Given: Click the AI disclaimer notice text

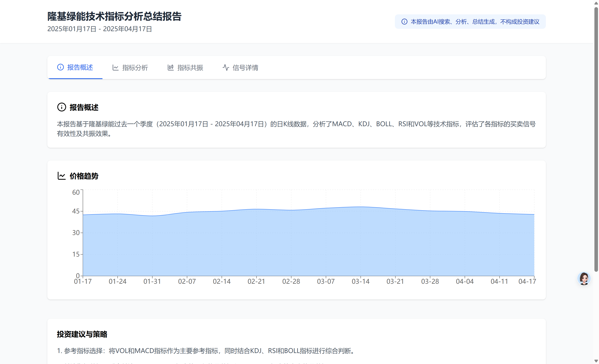Looking at the screenshot, I should coord(475,22).
